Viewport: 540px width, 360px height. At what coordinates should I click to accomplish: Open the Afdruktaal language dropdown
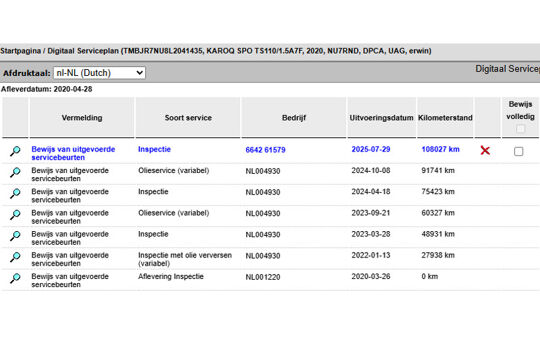99,73
